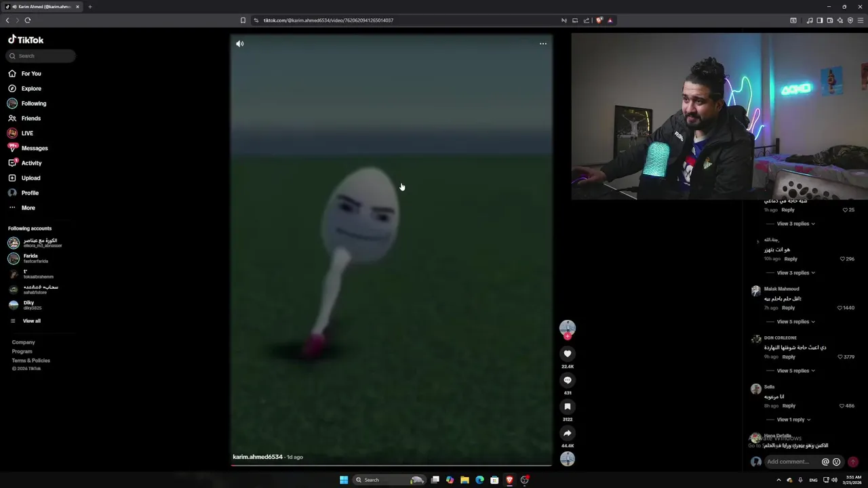Open the LIVE section
The height and width of the screenshot is (488, 868).
pyautogui.click(x=20, y=134)
